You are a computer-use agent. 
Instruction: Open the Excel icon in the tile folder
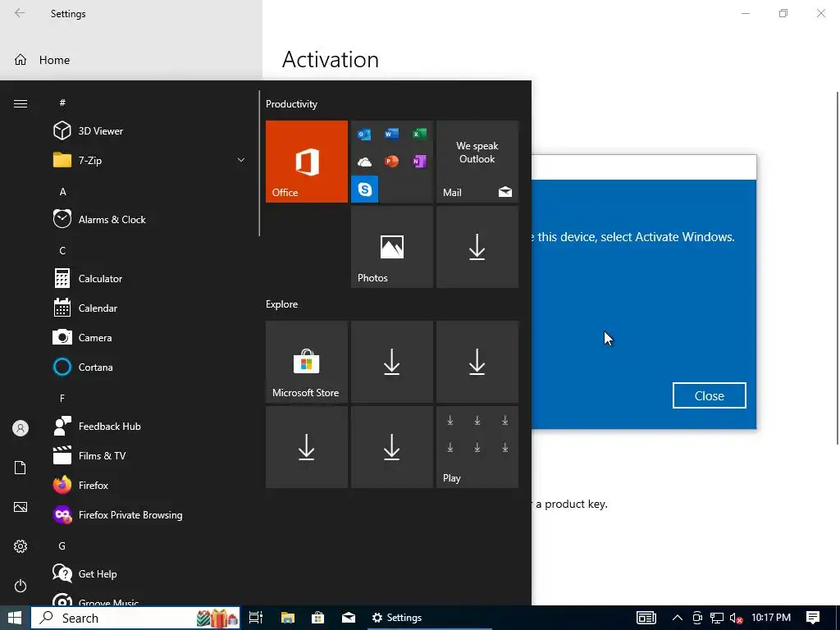pyautogui.click(x=419, y=134)
